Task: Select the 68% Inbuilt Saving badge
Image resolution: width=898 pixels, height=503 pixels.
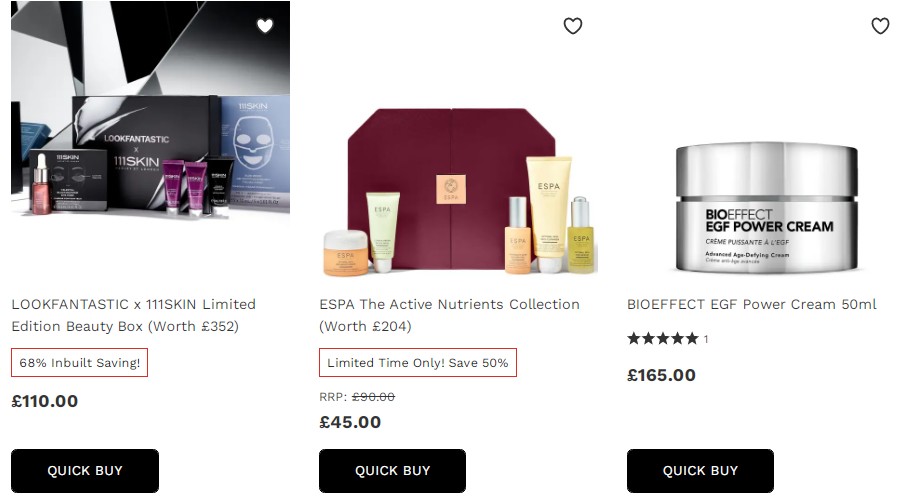Action: click(79, 363)
